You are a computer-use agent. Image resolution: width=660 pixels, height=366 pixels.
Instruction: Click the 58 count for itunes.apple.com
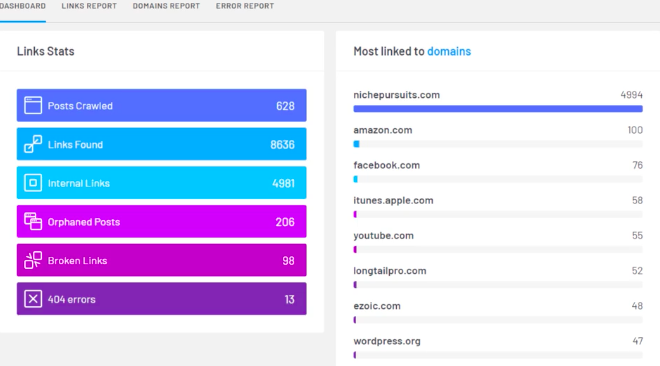[637, 201]
